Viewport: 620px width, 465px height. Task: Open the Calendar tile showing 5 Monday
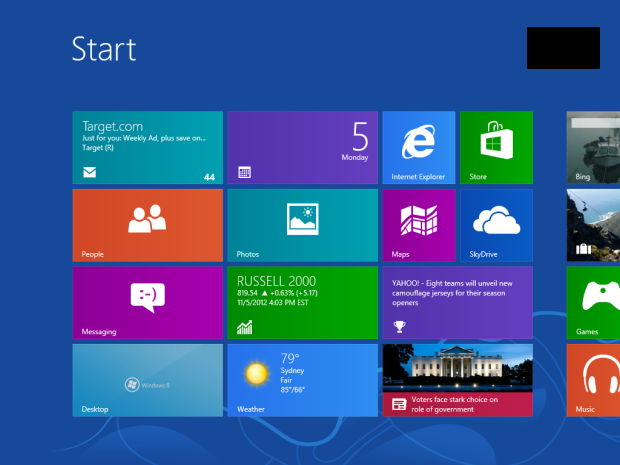click(x=302, y=147)
